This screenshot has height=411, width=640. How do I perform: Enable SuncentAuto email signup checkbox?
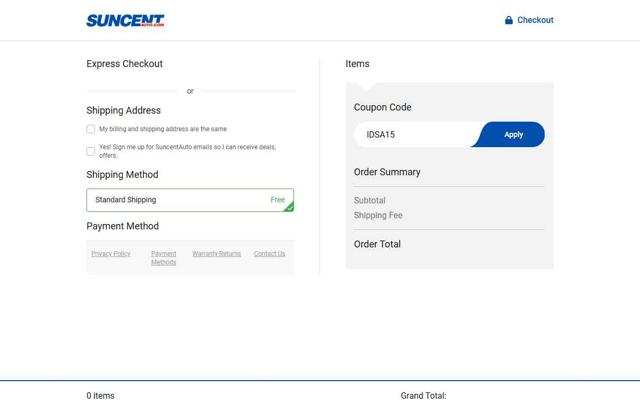click(91, 151)
